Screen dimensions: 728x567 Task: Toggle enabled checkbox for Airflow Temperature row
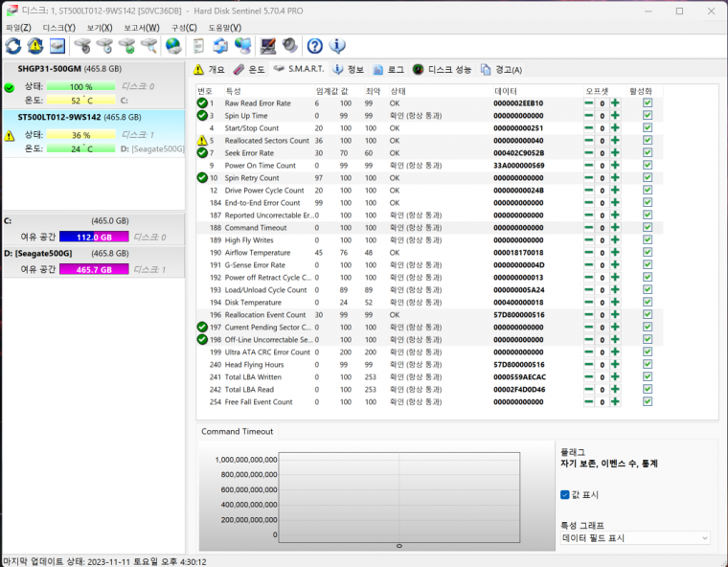648,252
